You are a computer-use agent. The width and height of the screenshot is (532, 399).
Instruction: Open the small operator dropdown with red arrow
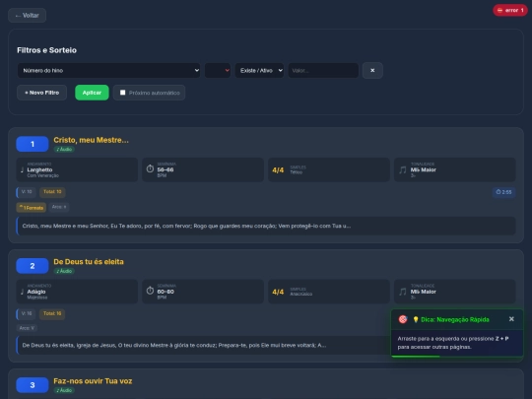click(x=218, y=71)
